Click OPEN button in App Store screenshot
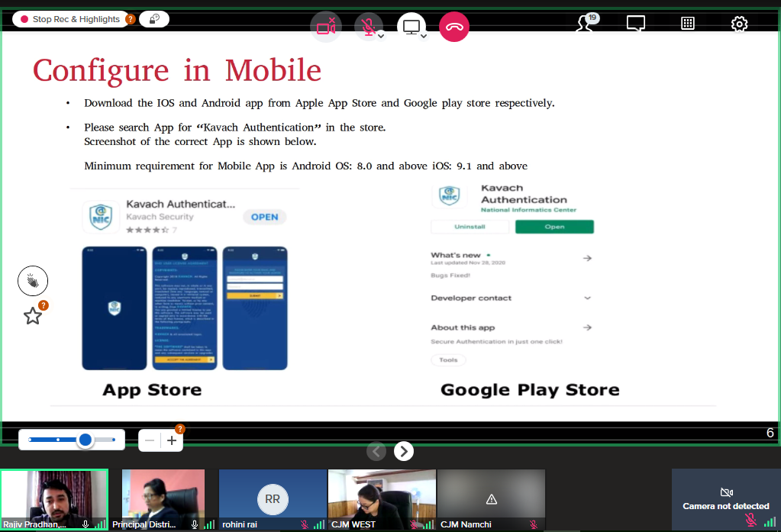781x532 pixels. pos(264,218)
